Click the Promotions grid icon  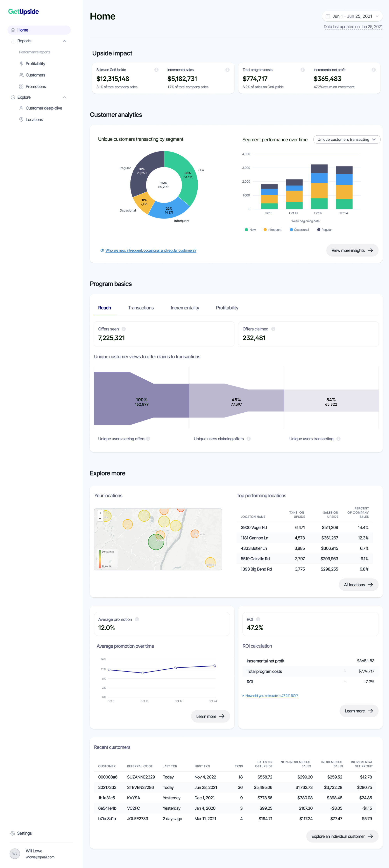click(21, 87)
